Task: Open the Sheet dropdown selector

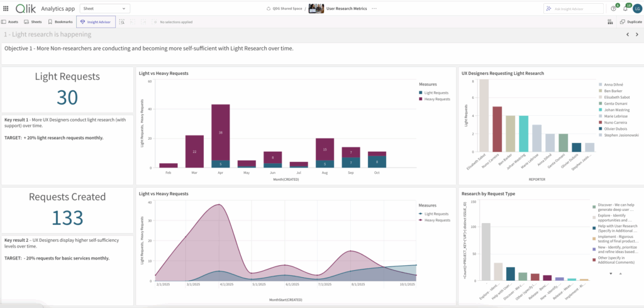Action: pyautogui.click(x=105, y=8)
